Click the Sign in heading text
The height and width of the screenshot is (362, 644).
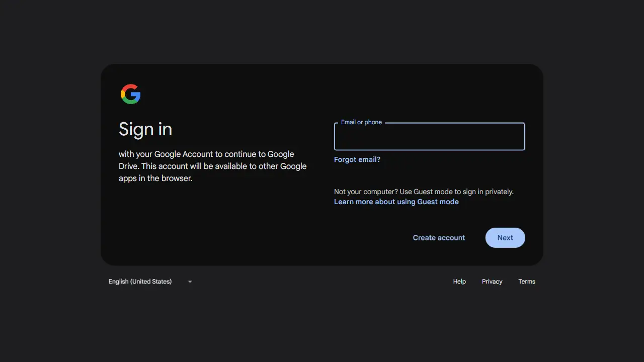pyautogui.click(x=145, y=129)
